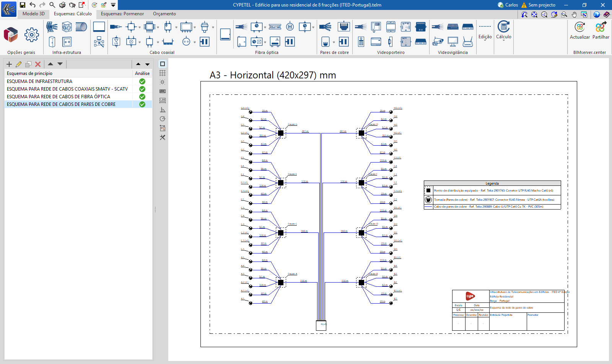Toggle the grid display in the vertical toolbar
The height and width of the screenshot is (364, 612).
[163, 73]
